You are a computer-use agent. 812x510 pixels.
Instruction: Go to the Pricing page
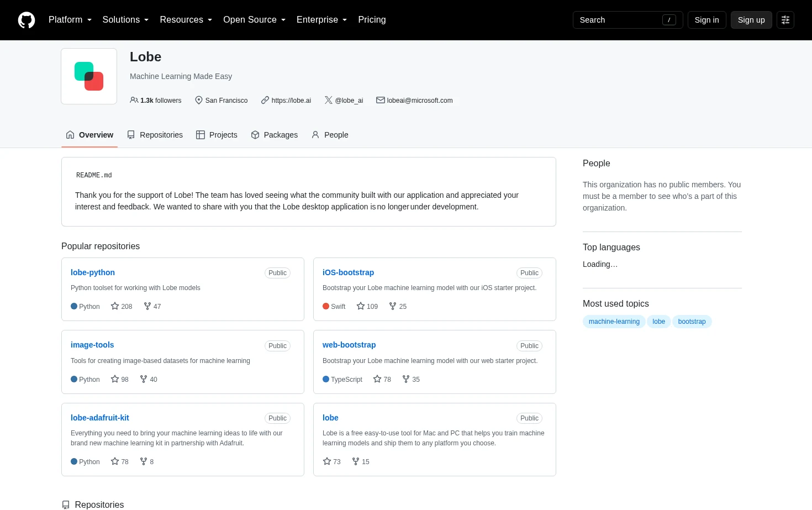[372, 20]
